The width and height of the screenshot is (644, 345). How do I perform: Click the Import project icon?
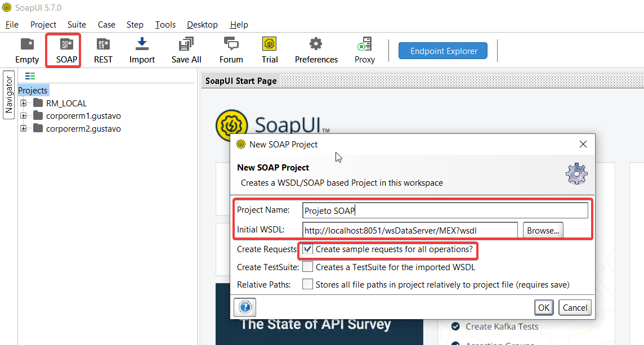coord(142,51)
